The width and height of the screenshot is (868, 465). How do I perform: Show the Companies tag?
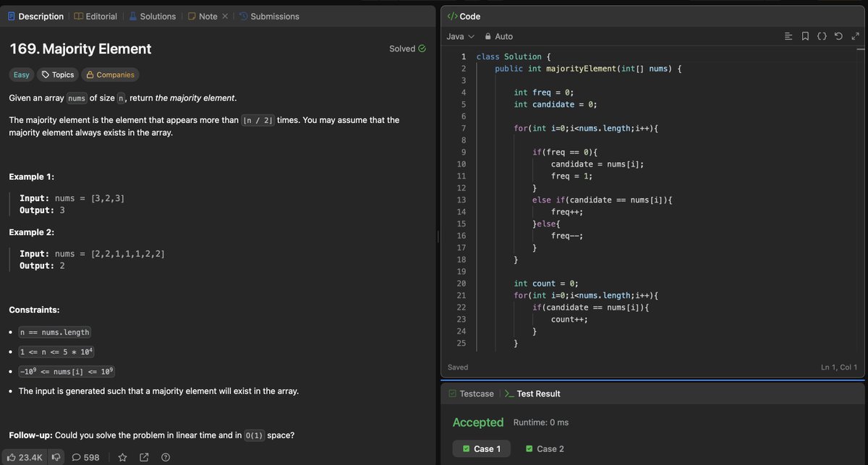(109, 74)
